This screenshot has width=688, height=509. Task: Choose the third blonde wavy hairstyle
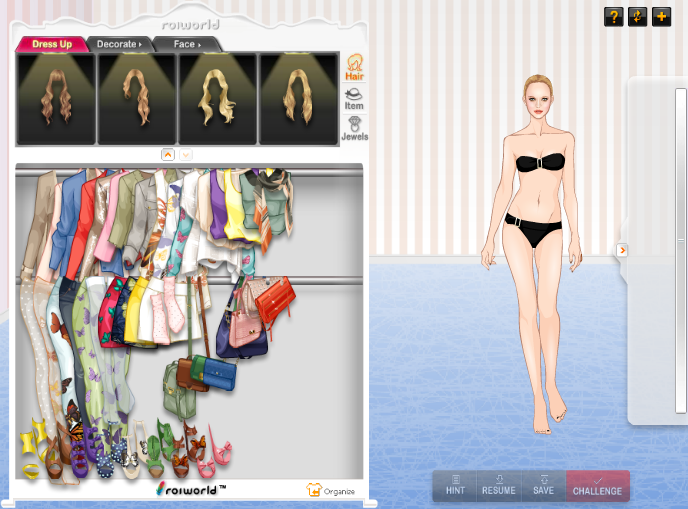coord(218,98)
